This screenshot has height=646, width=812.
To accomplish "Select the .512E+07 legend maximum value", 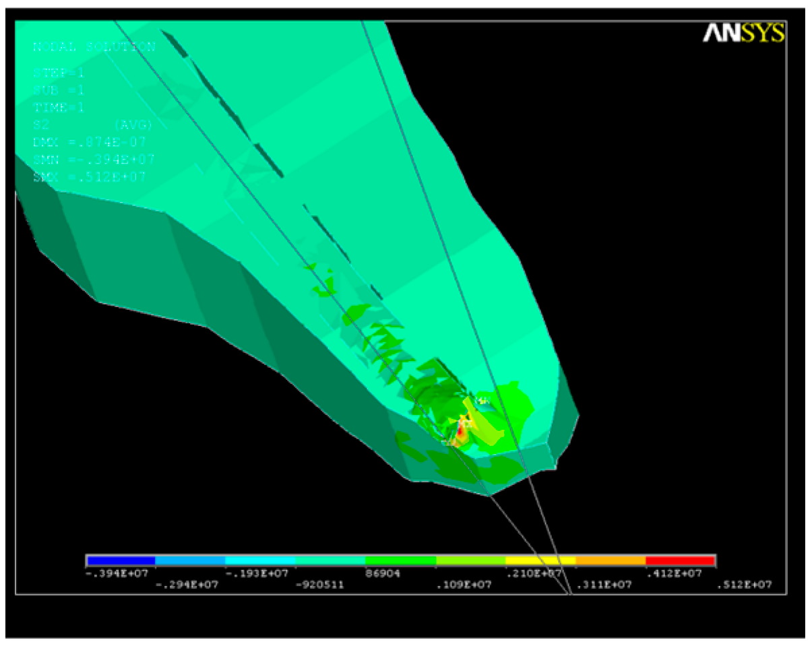I will click(x=744, y=585).
